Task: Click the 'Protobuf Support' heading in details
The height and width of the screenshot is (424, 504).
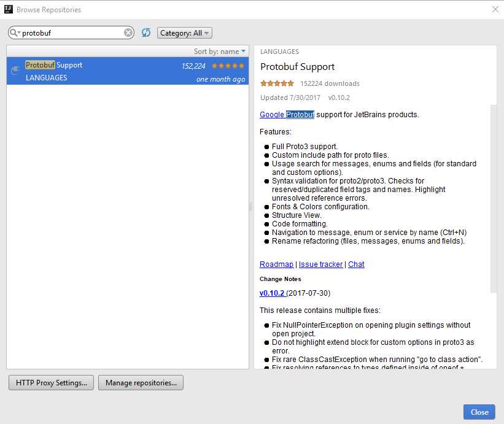Action: click(297, 66)
